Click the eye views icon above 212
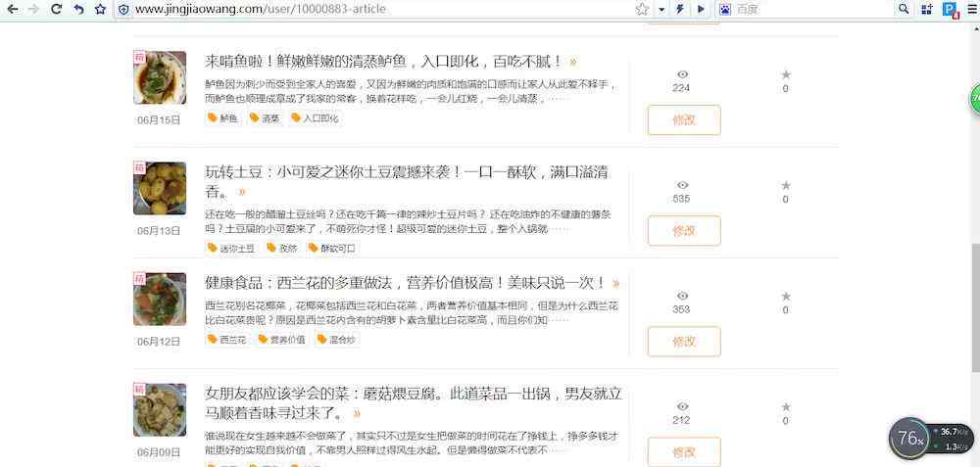The image size is (980, 467). tap(682, 406)
